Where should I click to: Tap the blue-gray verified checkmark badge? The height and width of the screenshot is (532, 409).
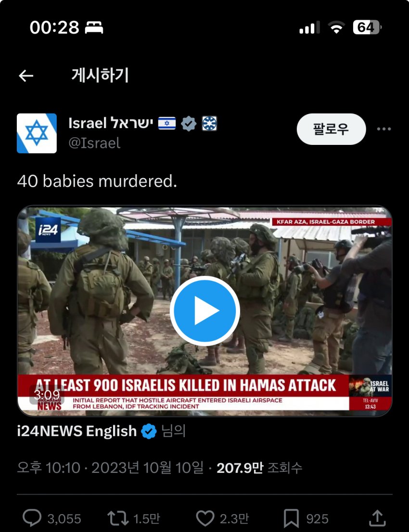189,124
